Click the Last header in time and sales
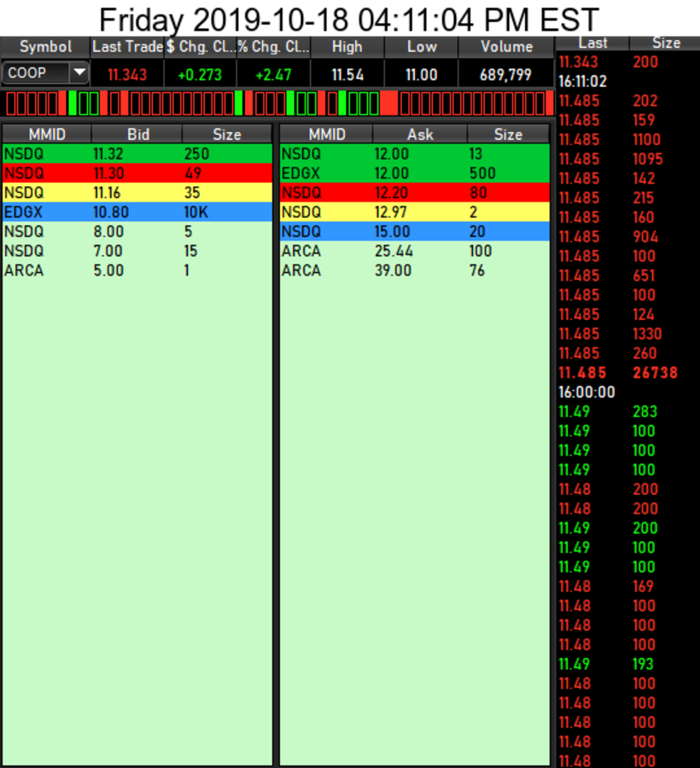Image resolution: width=700 pixels, height=768 pixels. point(592,44)
